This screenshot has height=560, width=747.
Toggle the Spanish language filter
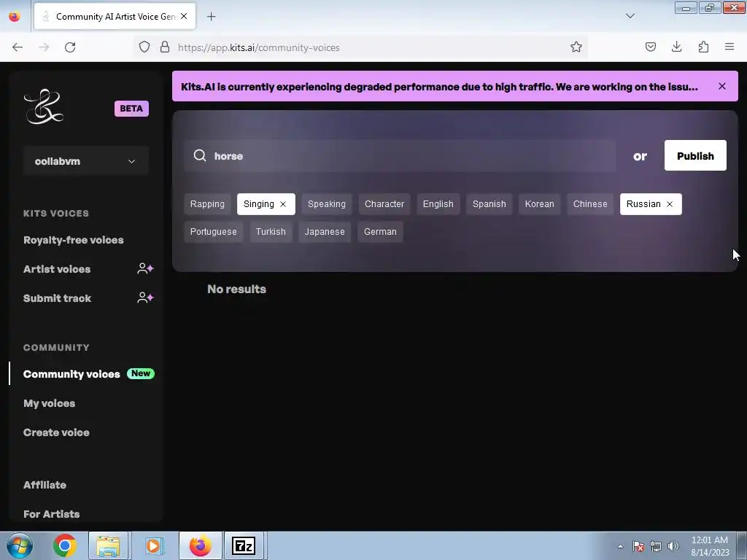[489, 204]
